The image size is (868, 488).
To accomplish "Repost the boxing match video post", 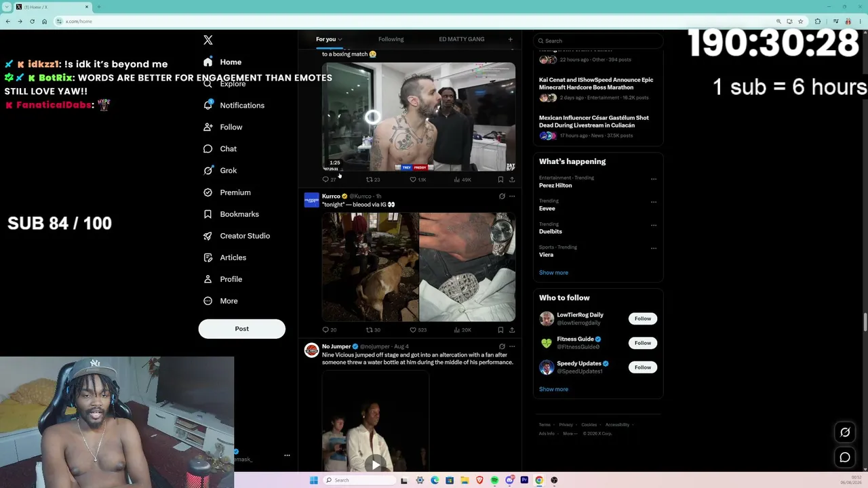I will pyautogui.click(x=373, y=180).
